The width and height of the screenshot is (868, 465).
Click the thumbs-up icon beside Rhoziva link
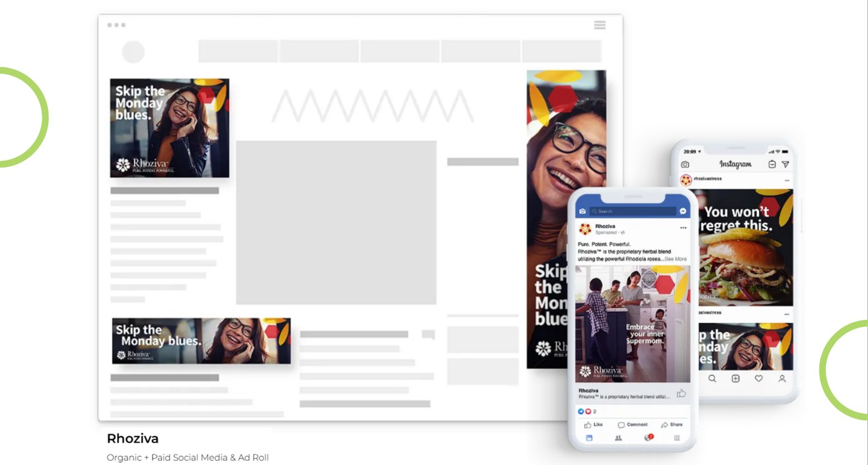click(x=681, y=393)
